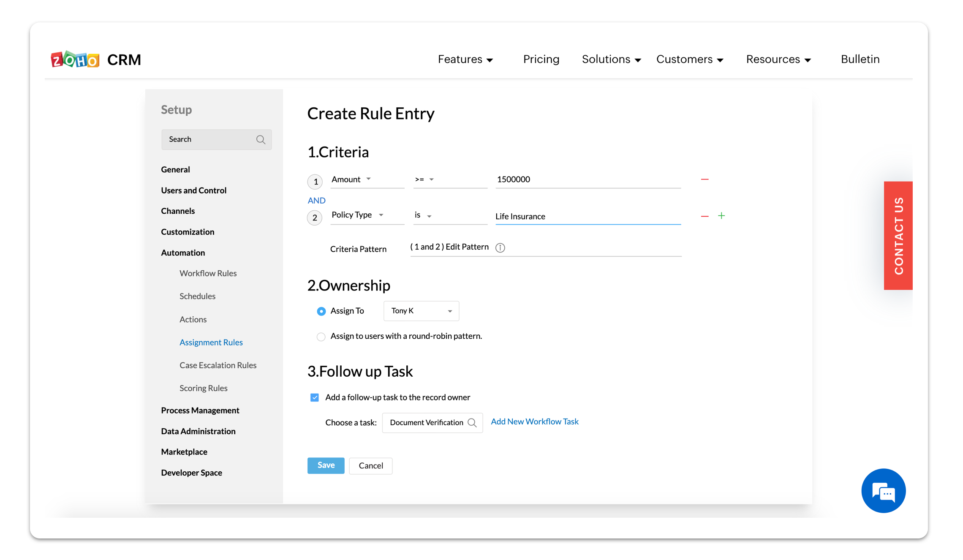This screenshot has width=963, height=560.
Task: Open Developer Space section
Action: (x=191, y=473)
